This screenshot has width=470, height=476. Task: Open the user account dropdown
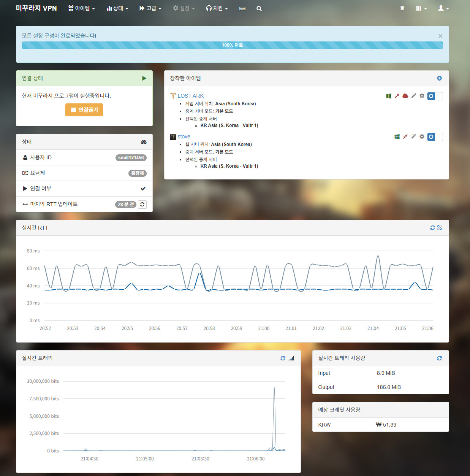point(443,8)
